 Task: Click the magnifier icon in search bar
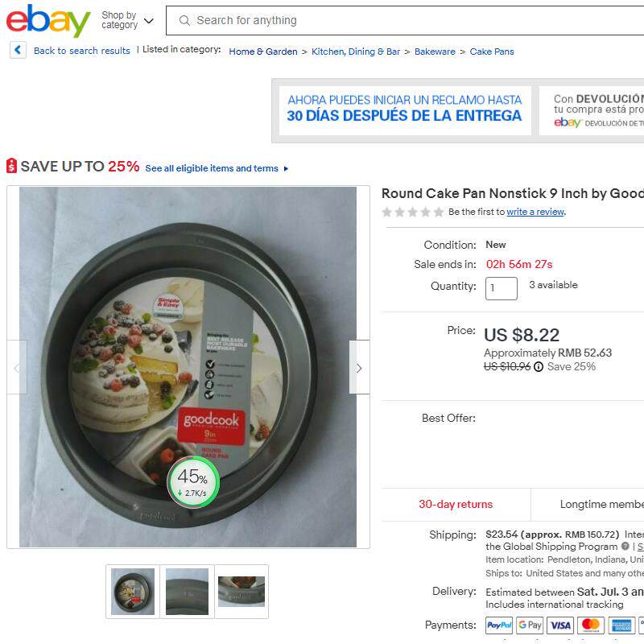184,20
